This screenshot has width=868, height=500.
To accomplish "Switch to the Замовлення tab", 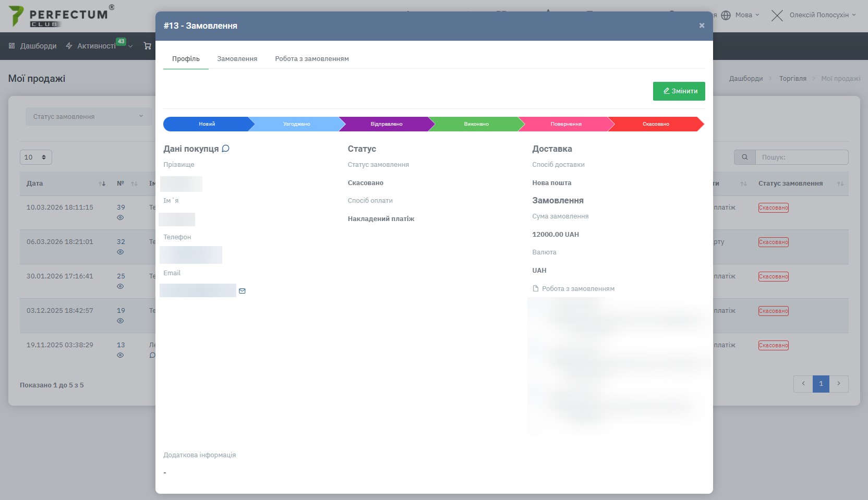I will (237, 59).
